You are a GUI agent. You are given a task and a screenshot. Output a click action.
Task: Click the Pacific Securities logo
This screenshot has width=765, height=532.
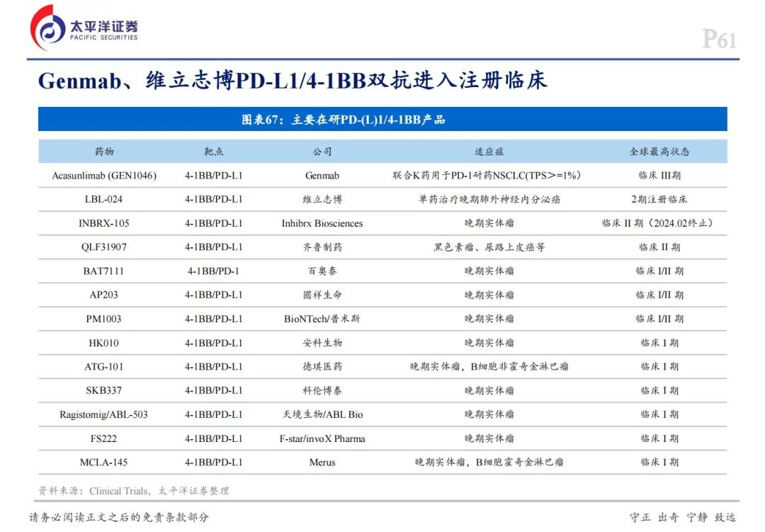tap(84, 28)
